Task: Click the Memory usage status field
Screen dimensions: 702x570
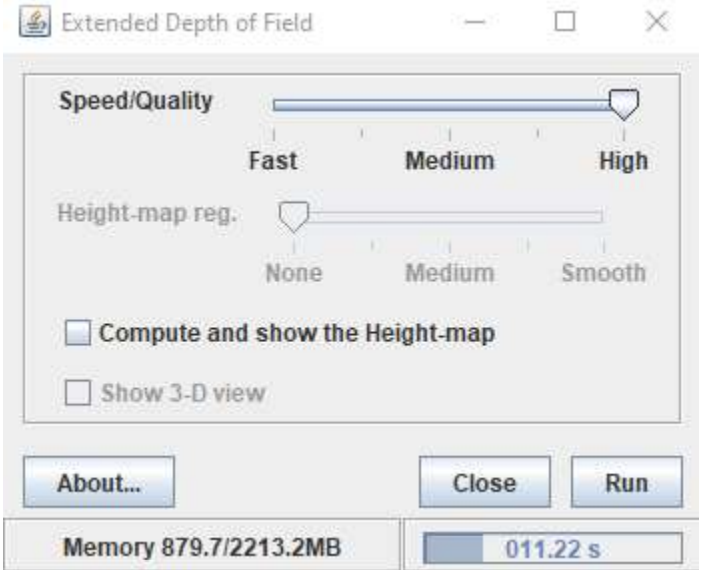Action: (x=199, y=548)
